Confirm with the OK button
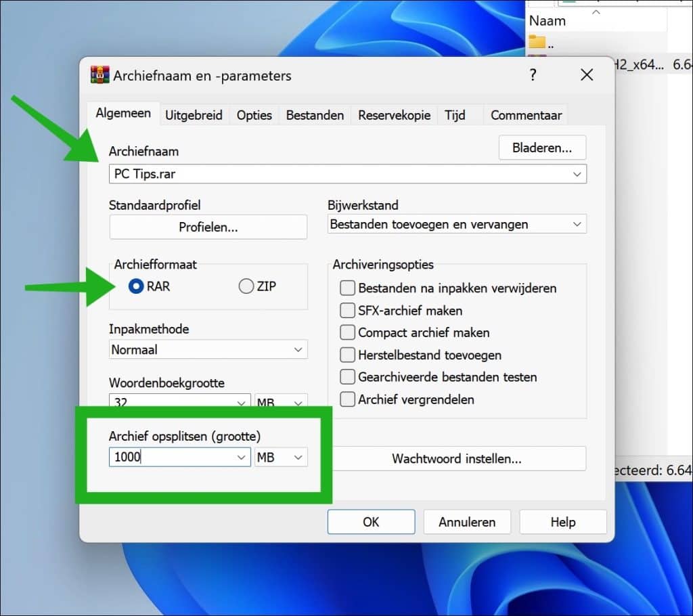This screenshot has height=616, width=693. click(372, 522)
